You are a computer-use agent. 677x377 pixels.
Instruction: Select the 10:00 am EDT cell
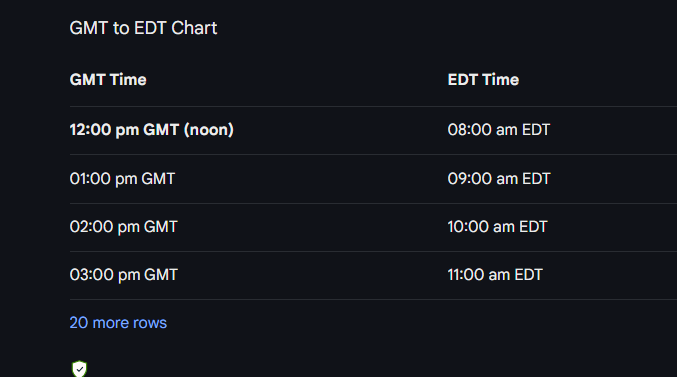point(497,226)
